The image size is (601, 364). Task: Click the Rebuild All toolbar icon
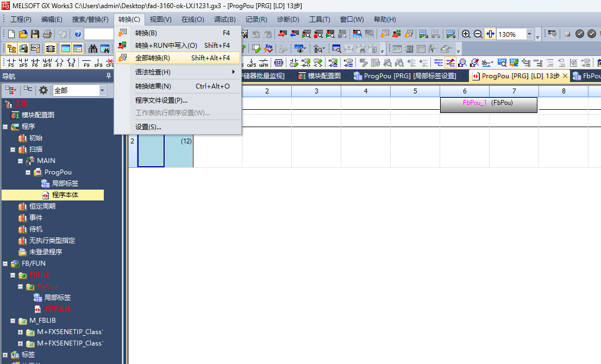[x=409, y=34]
